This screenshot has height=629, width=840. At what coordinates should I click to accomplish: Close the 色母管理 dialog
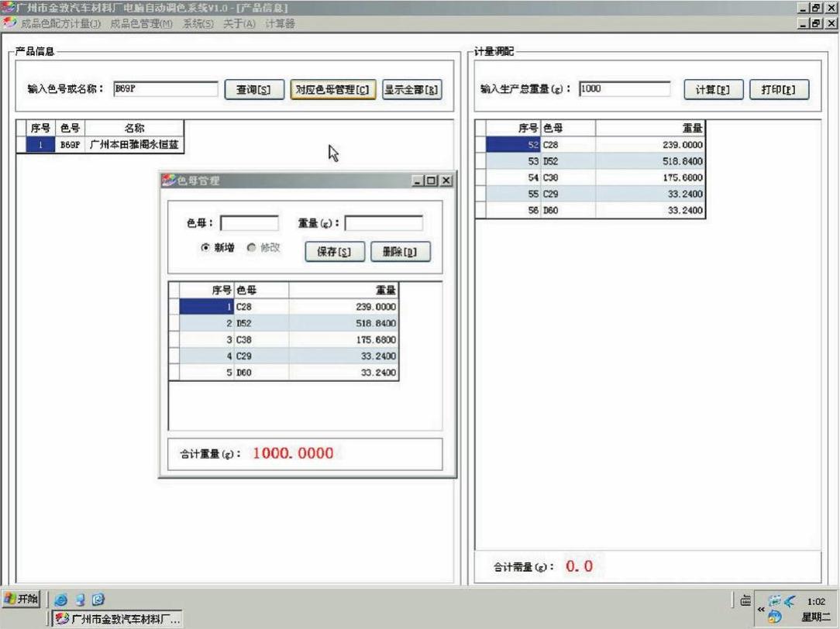coord(446,180)
